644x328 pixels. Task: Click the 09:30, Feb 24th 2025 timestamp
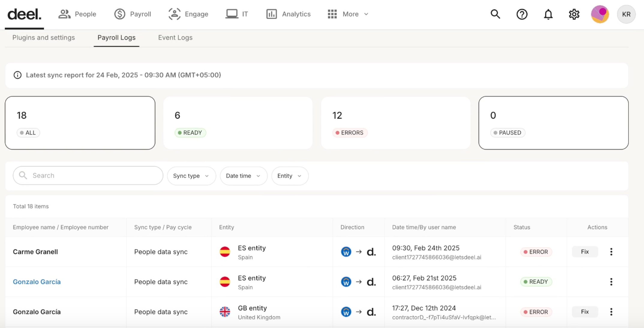point(426,248)
